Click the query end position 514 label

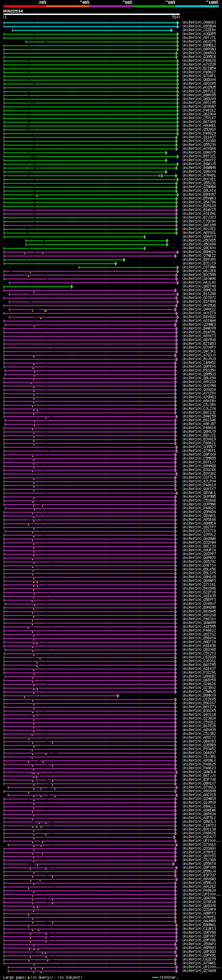click(x=175, y=17)
